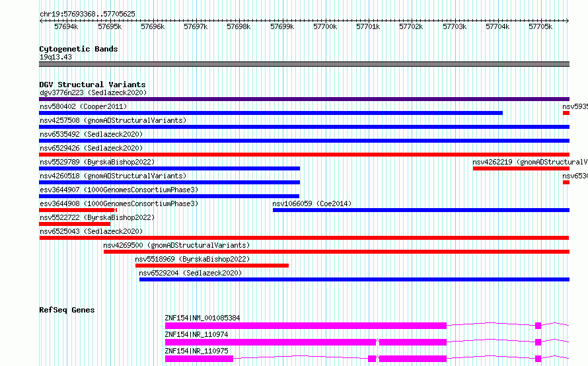Select the DGV Structural Variants track title

92,85
